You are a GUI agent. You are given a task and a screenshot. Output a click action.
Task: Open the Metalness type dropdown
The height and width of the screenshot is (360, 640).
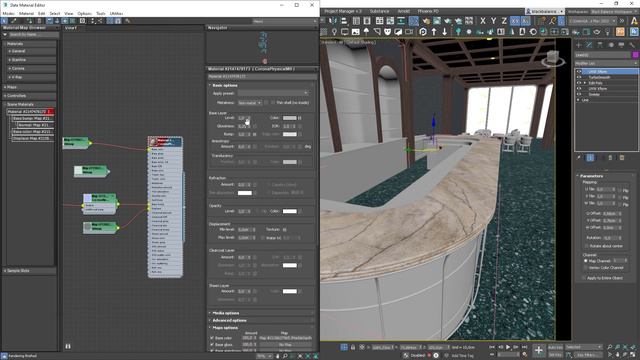tap(250, 103)
